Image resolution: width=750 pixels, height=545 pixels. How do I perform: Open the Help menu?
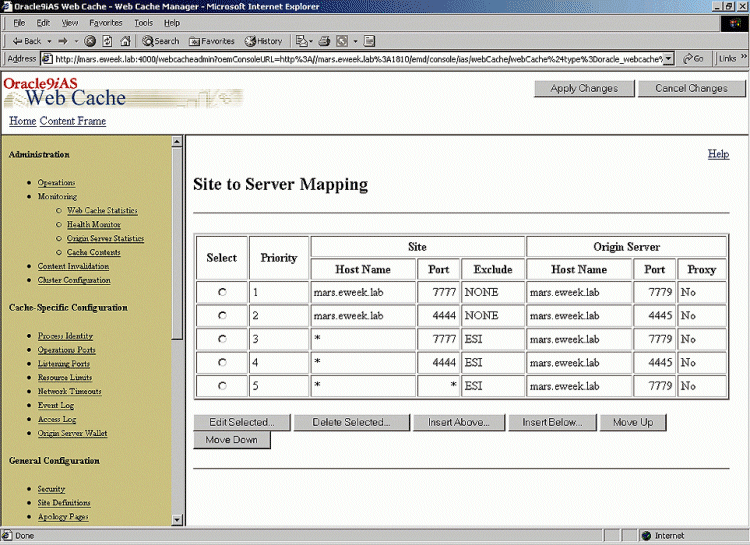172,23
